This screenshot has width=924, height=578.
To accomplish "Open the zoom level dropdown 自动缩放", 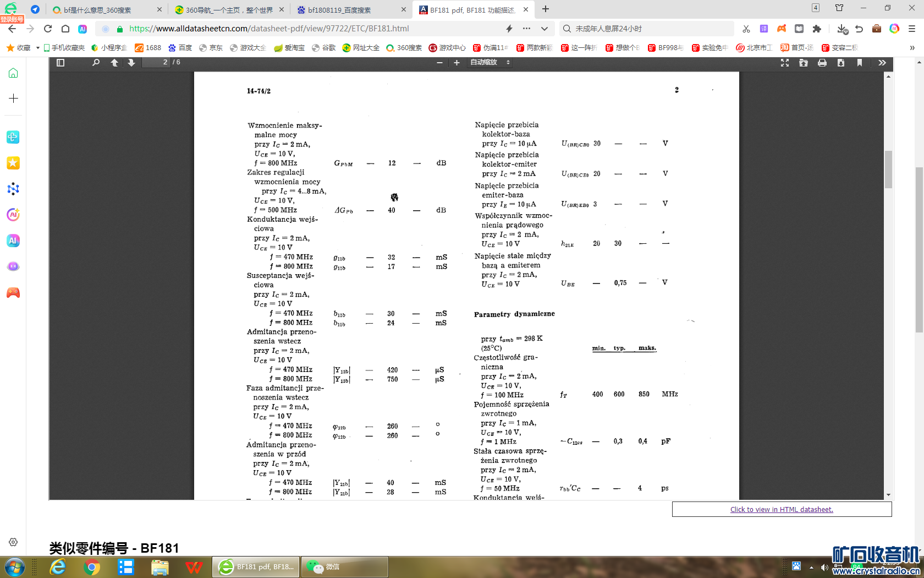I will coord(490,63).
